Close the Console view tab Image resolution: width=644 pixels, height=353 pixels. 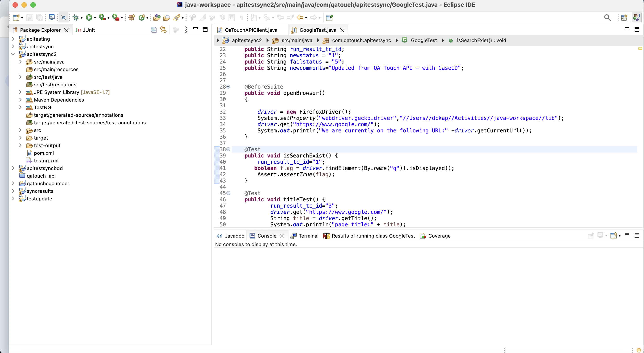(x=282, y=236)
